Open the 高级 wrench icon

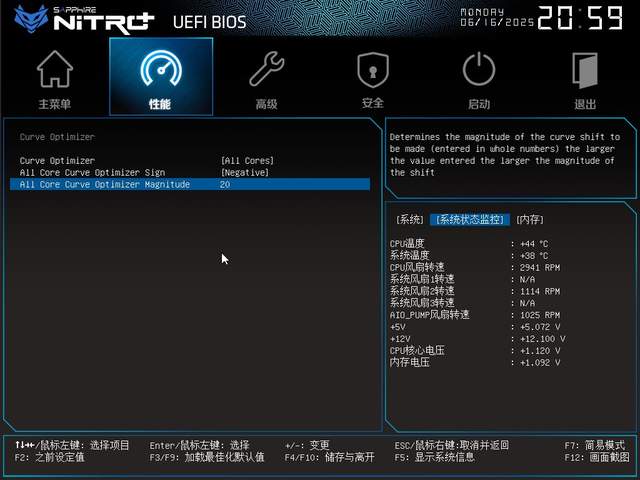click(x=267, y=69)
